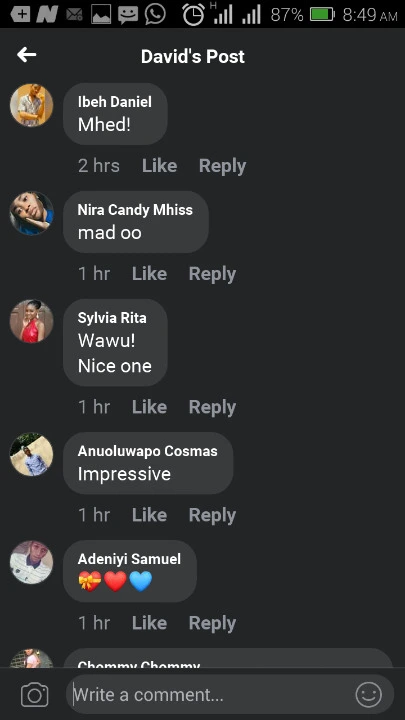Open the emoji smiley picker

[x=369, y=694]
